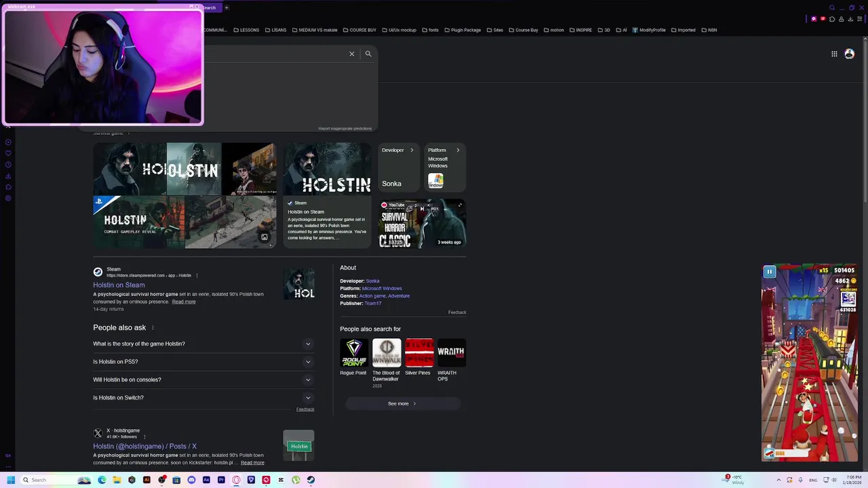Click Read more under Steam result
Screen dimensions: 868x488
(184, 302)
